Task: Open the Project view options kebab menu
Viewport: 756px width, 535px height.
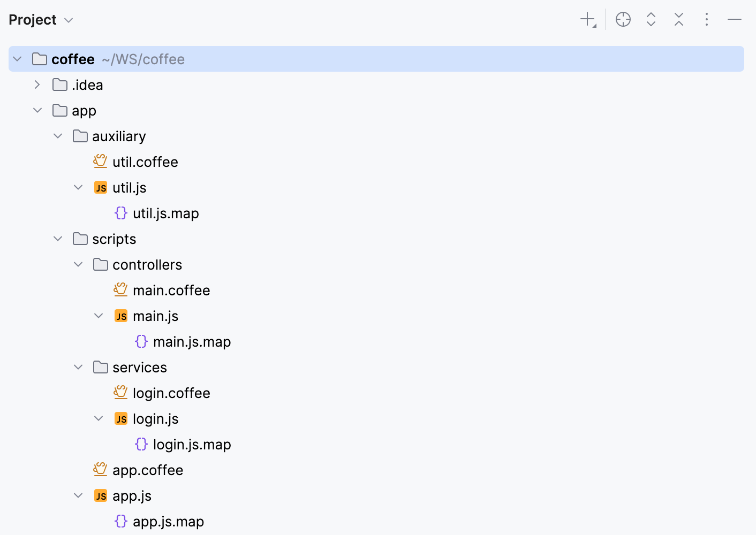Action: pos(707,19)
